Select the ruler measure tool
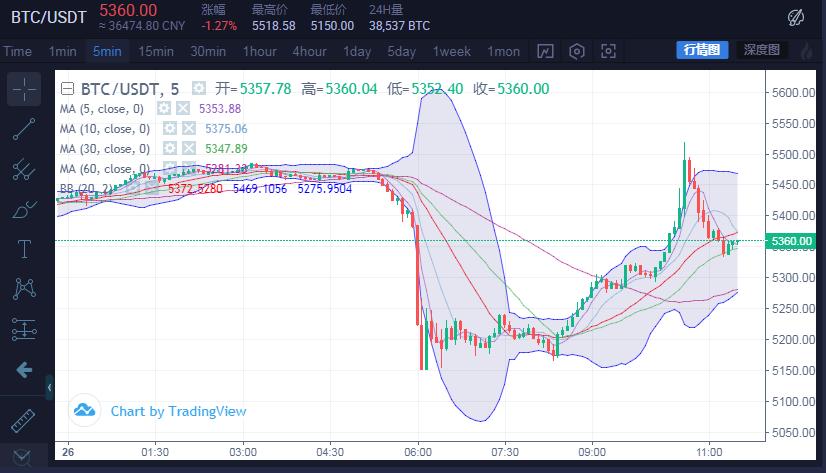Viewport: 826px width, 473px height. point(25,420)
